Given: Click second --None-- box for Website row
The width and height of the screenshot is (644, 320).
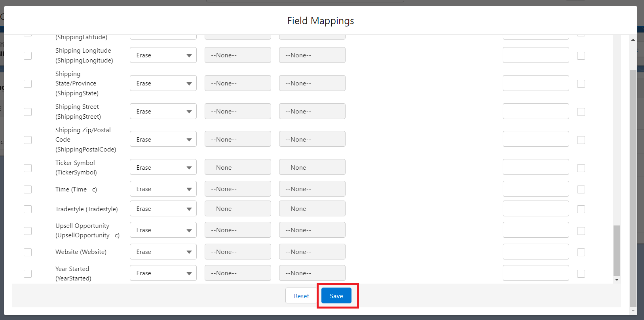Looking at the screenshot, I should click(x=312, y=252).
